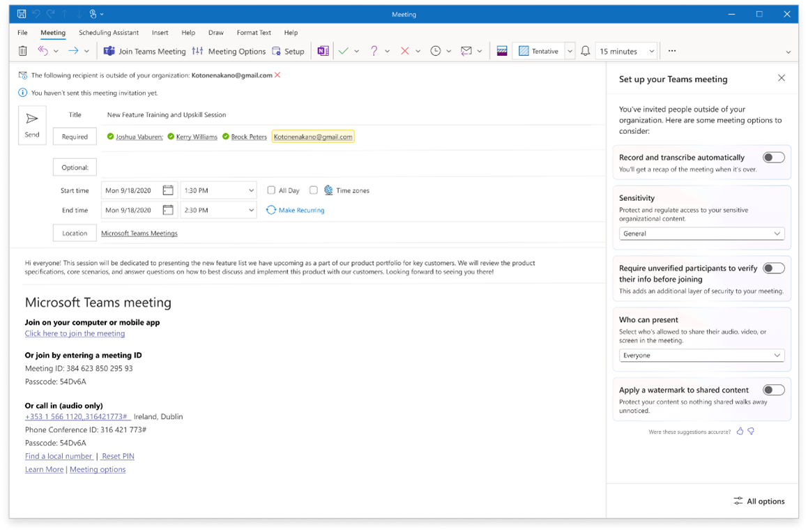Click the Propose New Time clock icon
808x532 pixels.
pyautogui.click(x=436, y=51)
